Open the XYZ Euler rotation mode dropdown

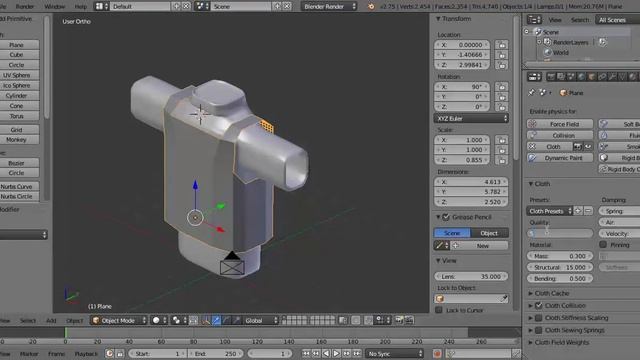[471, 118]
